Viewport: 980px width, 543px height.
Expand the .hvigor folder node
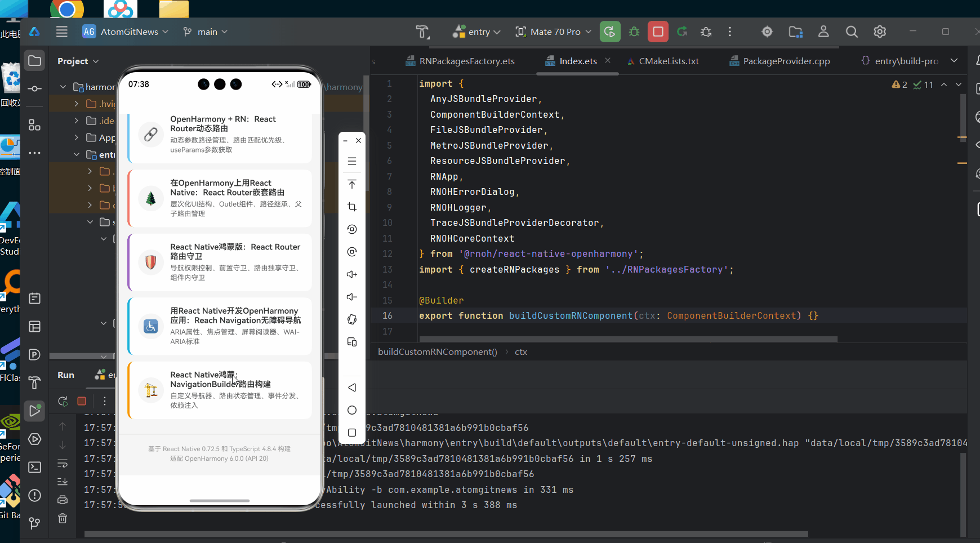pyautogui.click(x=77, y=104)
